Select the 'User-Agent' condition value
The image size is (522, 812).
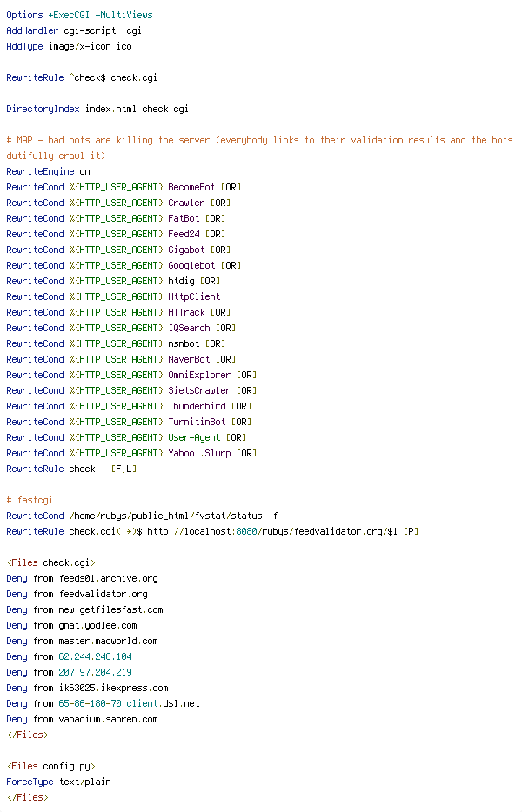(194, 437)
